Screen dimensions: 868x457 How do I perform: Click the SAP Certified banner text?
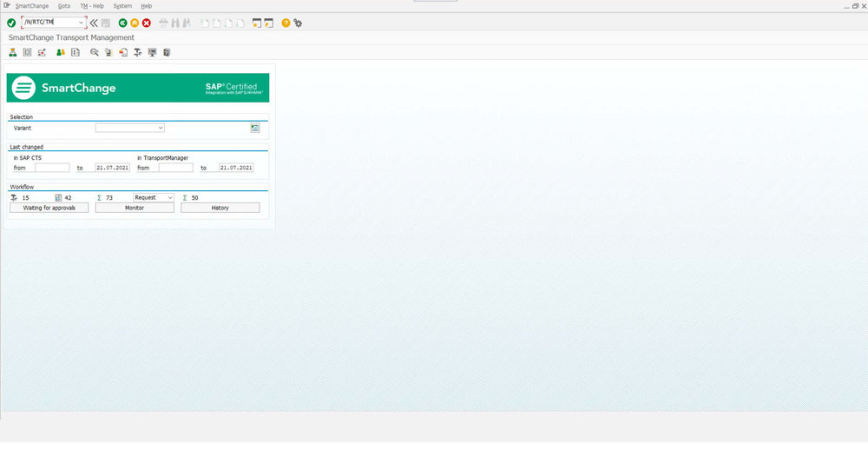[233, 88]
